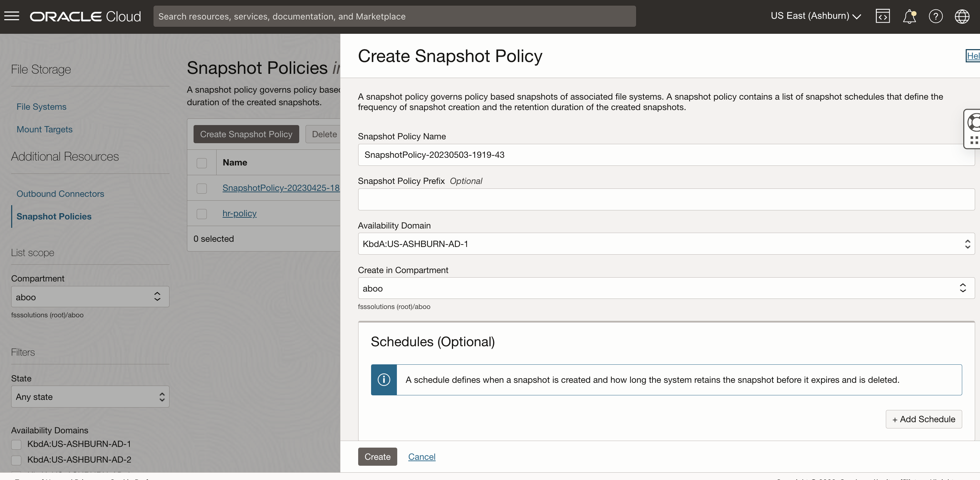The height and width of the screenshot is (480, 980).
Task: Click the Add Schedule button
Action: (924, 419)
